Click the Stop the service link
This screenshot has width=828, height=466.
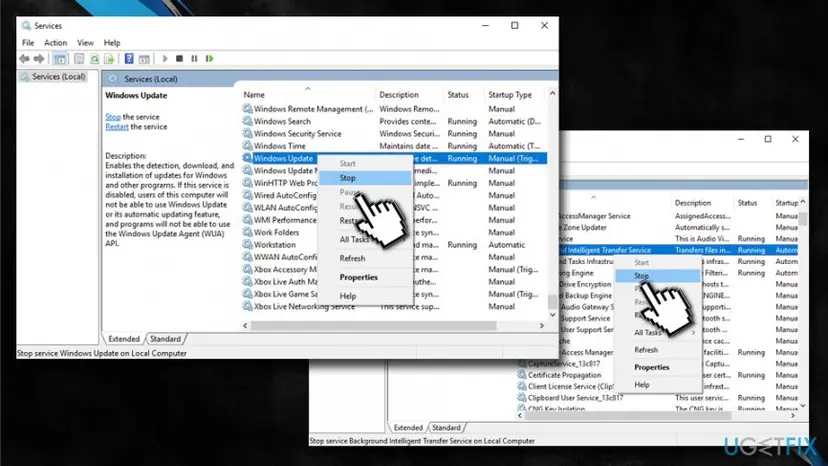pyautogui.click(x=113, y=117)
